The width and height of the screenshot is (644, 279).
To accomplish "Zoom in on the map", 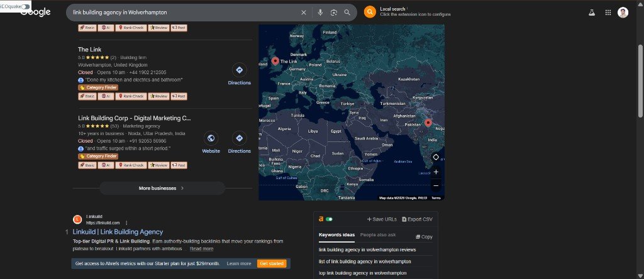I will coord(436,172).
